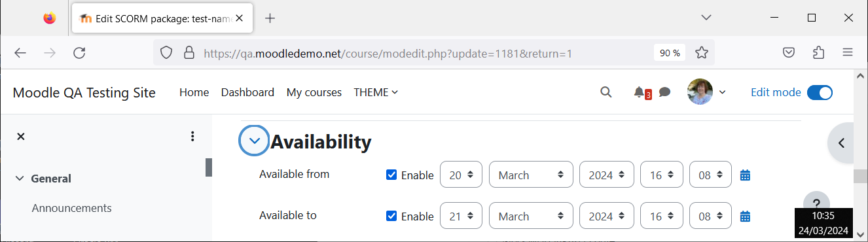Open the block drawer arrow
This screenshot has height=242, width=868.
click(842, 143)
